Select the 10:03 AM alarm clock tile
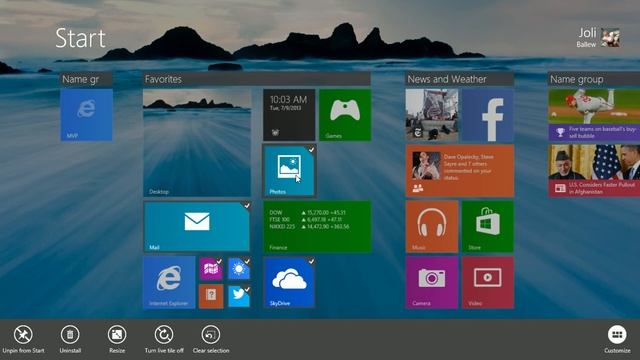This screenshot has height=360, width=640. coord(289,115)
